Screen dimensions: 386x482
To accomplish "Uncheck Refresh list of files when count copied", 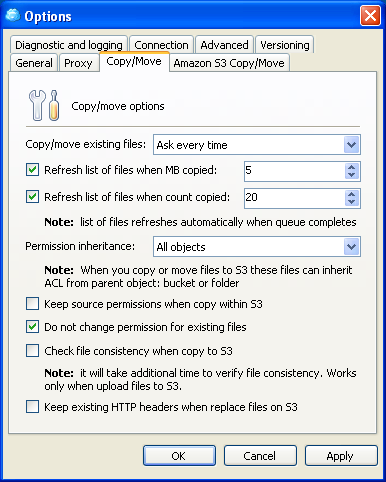I will pyautogui.click(x=32, y=197).
